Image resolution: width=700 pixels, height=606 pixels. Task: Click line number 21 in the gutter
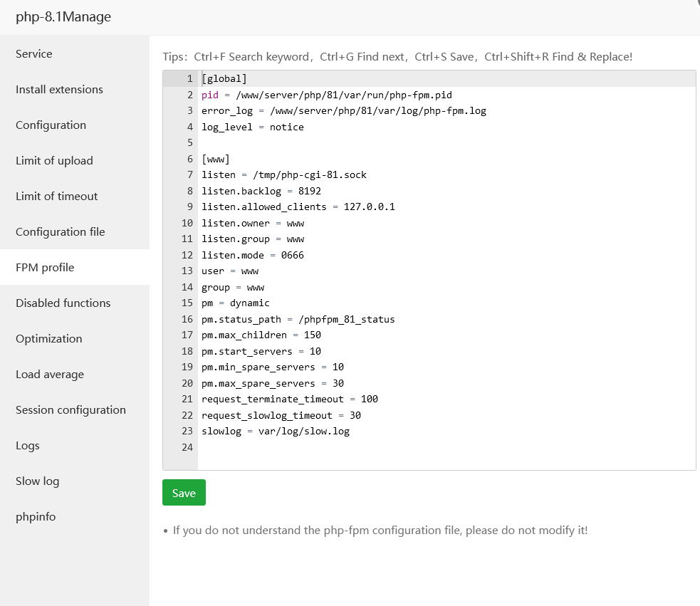click(187, 399)
